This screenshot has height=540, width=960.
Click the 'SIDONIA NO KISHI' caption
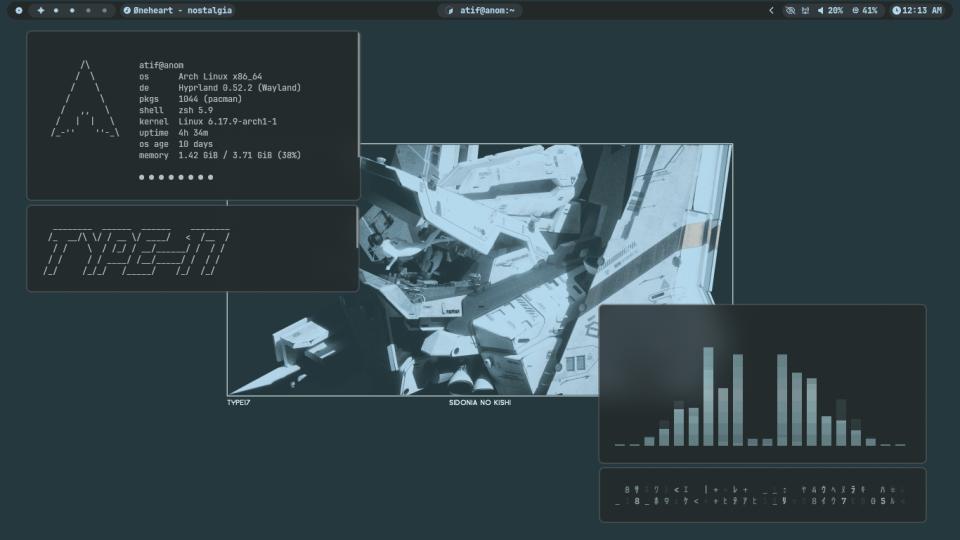tap(480, 402)
